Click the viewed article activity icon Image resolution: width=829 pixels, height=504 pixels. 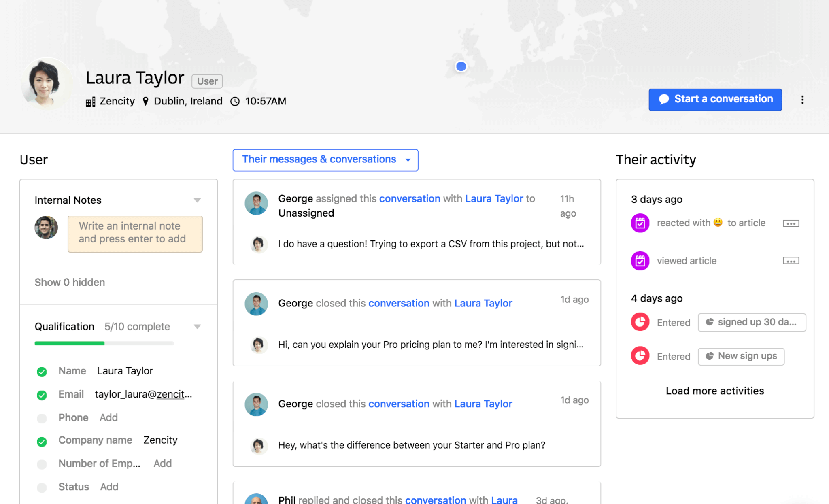coord(640,261)
